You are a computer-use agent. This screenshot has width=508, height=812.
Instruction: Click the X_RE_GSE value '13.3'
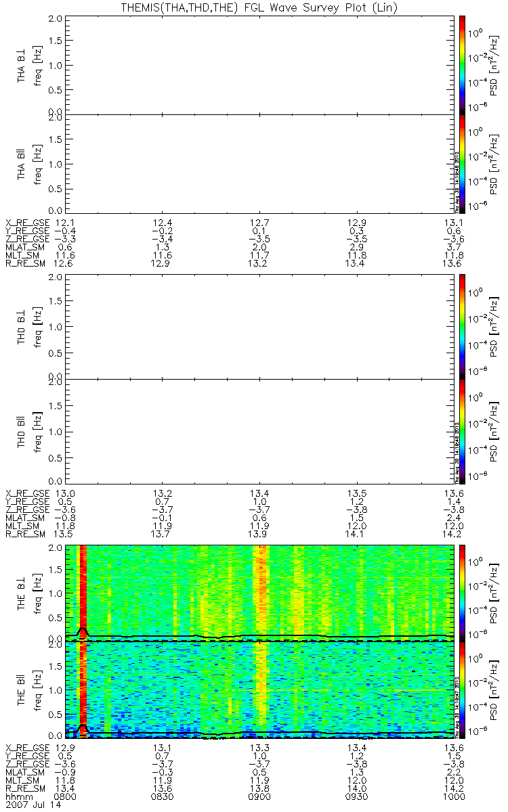[259, 749]
